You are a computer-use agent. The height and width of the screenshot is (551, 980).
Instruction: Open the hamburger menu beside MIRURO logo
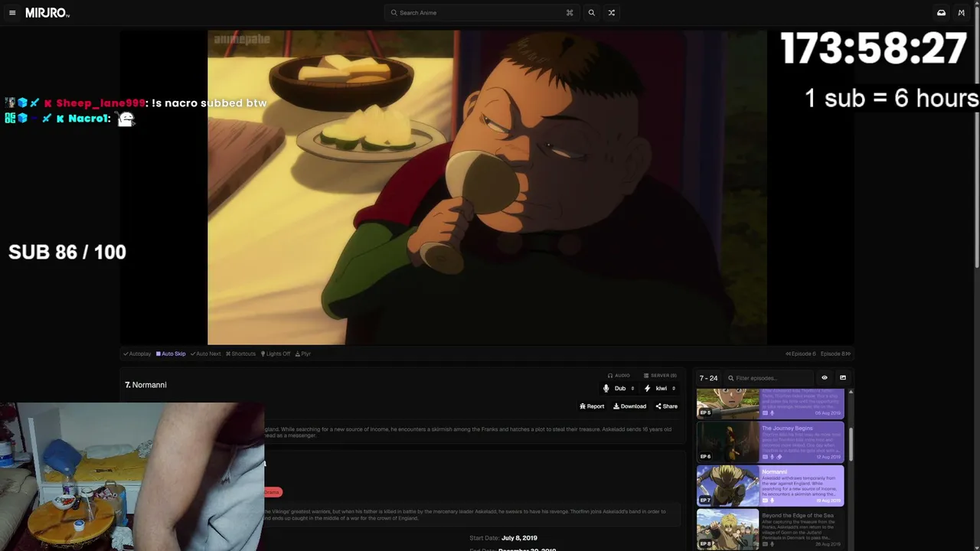click(12, 13)
